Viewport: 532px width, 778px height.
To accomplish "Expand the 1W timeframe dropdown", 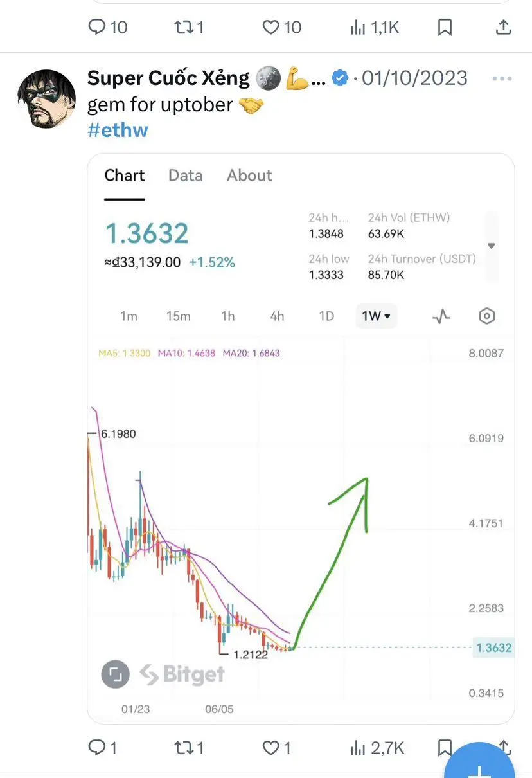I will (377, 316).
